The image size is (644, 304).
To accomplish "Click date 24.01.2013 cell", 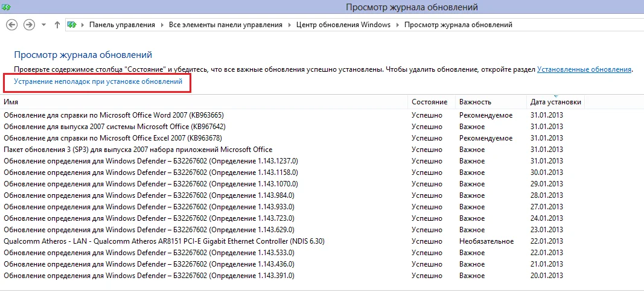I will tap(547, 218).
